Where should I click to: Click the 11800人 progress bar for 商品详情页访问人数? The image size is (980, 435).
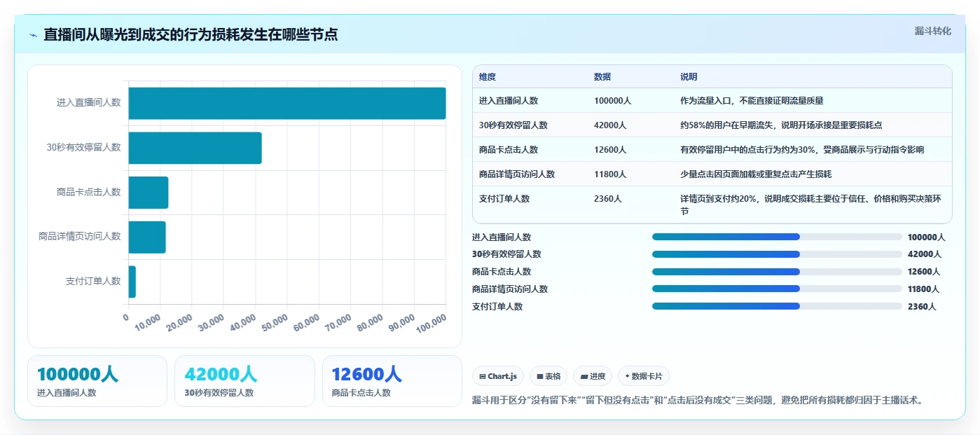tap(777, 289)
